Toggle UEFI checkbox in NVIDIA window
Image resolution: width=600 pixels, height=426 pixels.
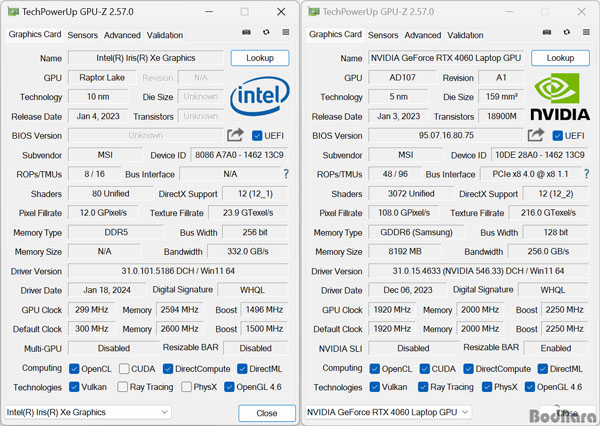tap(558, 135)
